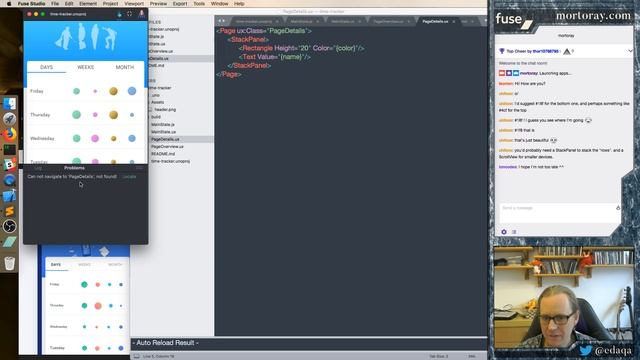Image resolution: width=640 pixels, height=360 pixels.
Task: Open the Viewport menu
Action: tap(134, 4)
